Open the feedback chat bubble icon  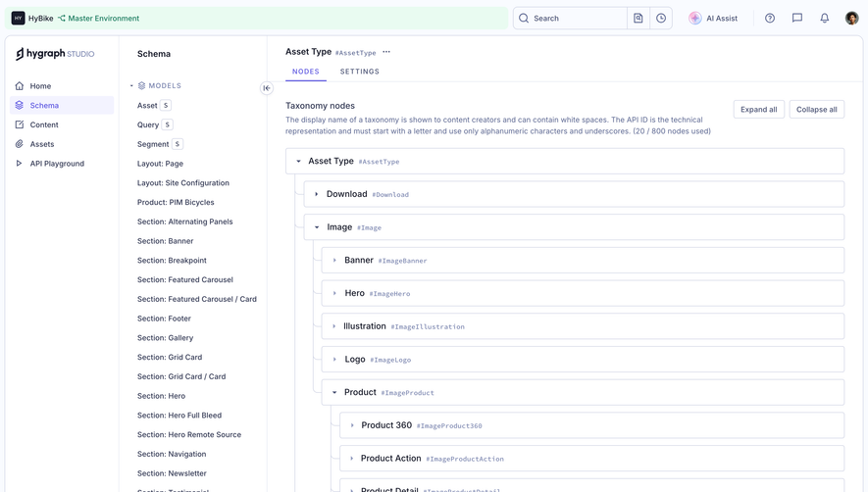797,19
